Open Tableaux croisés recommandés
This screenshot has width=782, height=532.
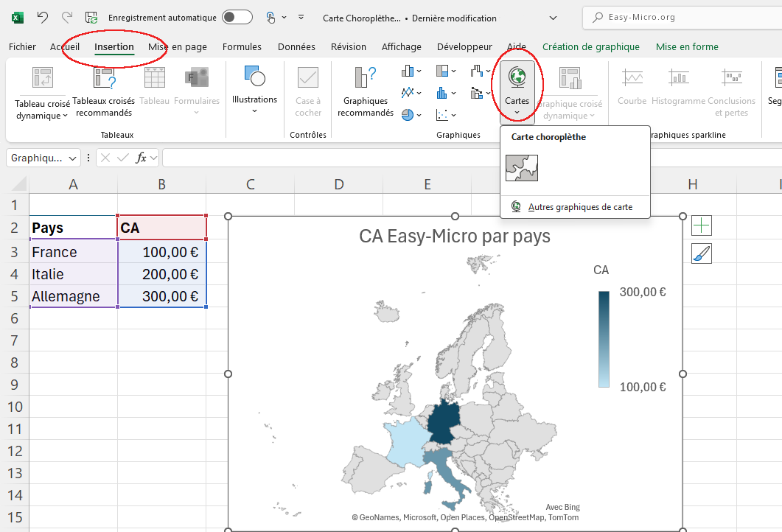tap(104, 93)
